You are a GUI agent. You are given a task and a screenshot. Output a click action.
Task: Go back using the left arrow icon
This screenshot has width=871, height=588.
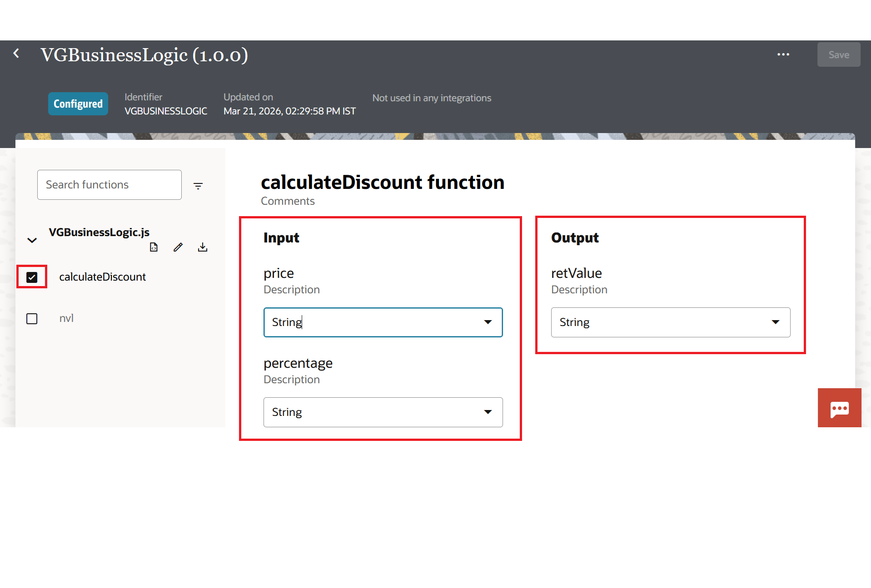[16, 54]
